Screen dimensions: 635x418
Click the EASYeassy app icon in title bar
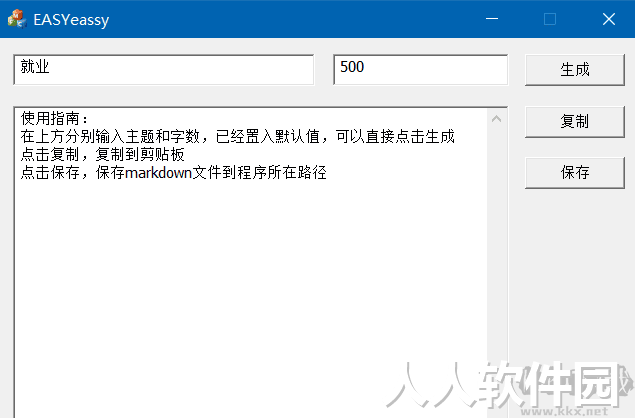pos(17,19)
